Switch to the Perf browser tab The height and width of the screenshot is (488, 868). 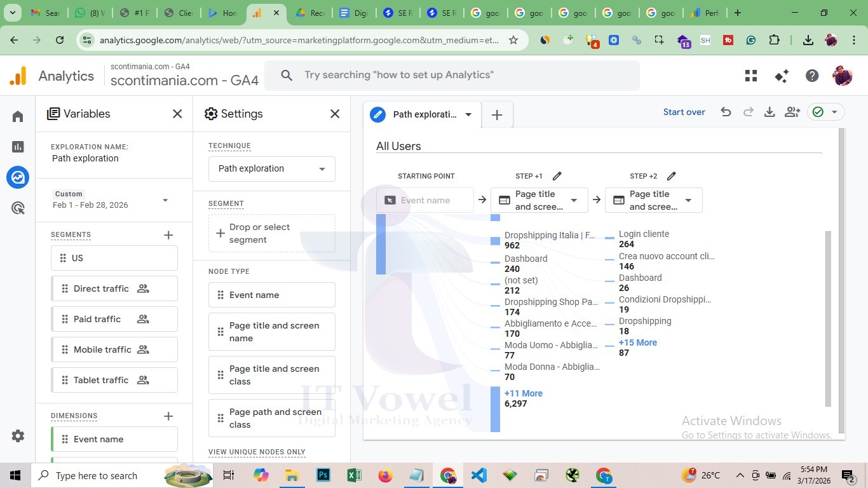point(705,13)
